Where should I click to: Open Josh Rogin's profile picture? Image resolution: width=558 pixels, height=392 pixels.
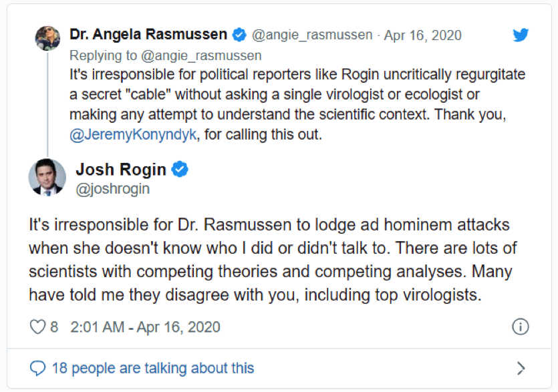click(x=47, y=178)
